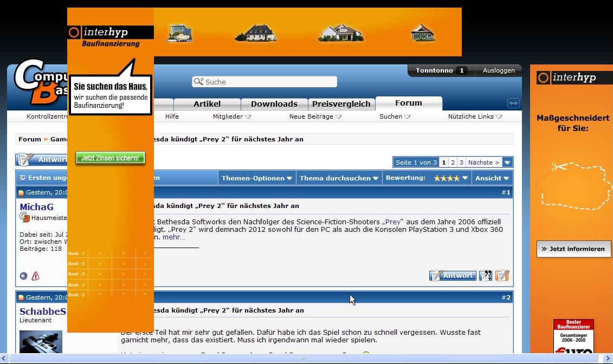
Task: Open the Preisvergleich tab
Action: click(x=341, y=104)
